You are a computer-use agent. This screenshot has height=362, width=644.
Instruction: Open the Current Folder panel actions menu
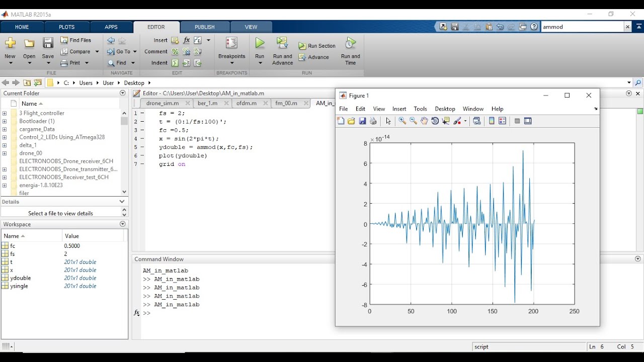point(123,93)
